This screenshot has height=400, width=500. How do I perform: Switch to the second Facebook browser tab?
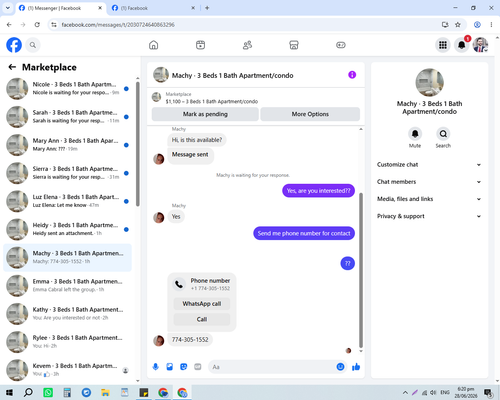(x=153, y=8)
